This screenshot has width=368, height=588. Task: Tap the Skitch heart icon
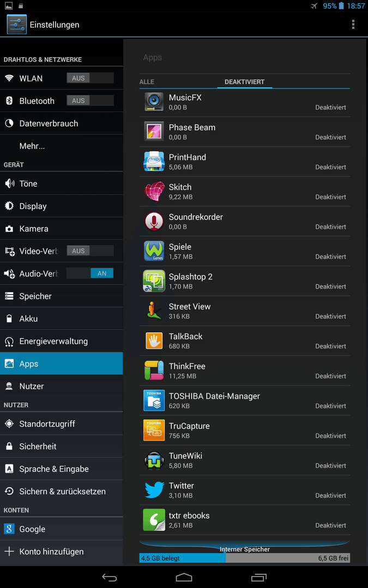pyautogui.click(x=154, y=191)
